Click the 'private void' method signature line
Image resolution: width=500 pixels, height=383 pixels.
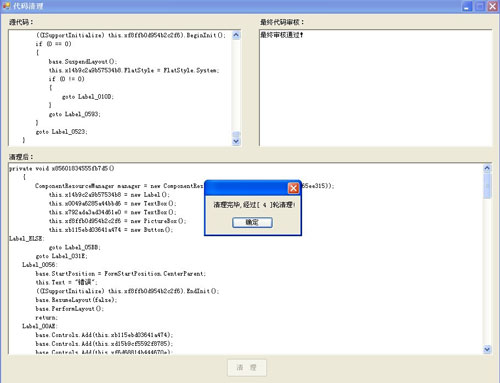pos(62,168)
